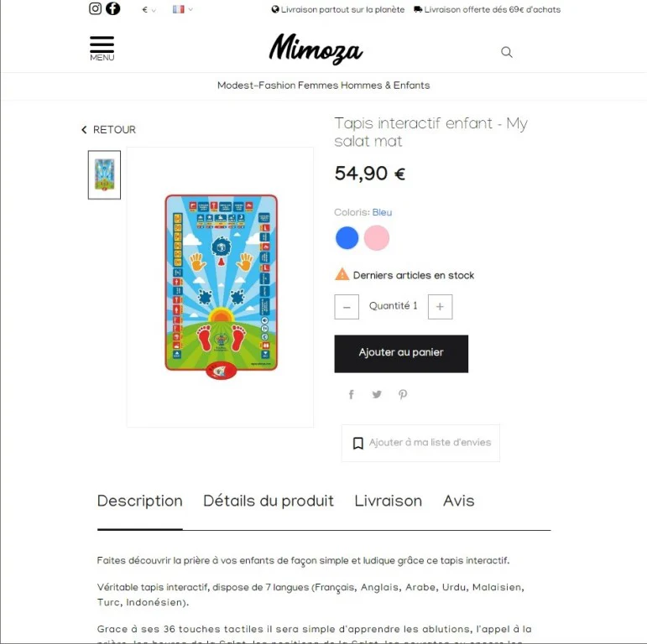This screenshot has height=644, width=647.
Task: Decrease quantity with the minus button
Action: [x=347, y=307]
